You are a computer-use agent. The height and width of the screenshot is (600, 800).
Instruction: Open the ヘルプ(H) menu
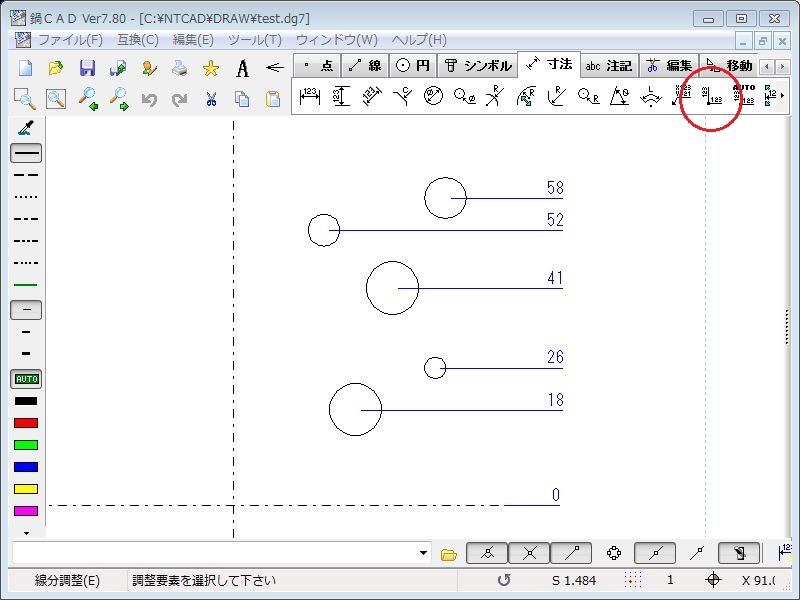pyautogui.click(x=419, y=40)
